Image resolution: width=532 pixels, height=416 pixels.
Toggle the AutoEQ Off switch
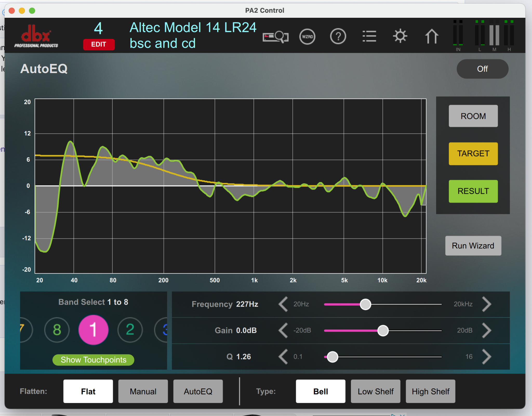(x=482, y=69)
